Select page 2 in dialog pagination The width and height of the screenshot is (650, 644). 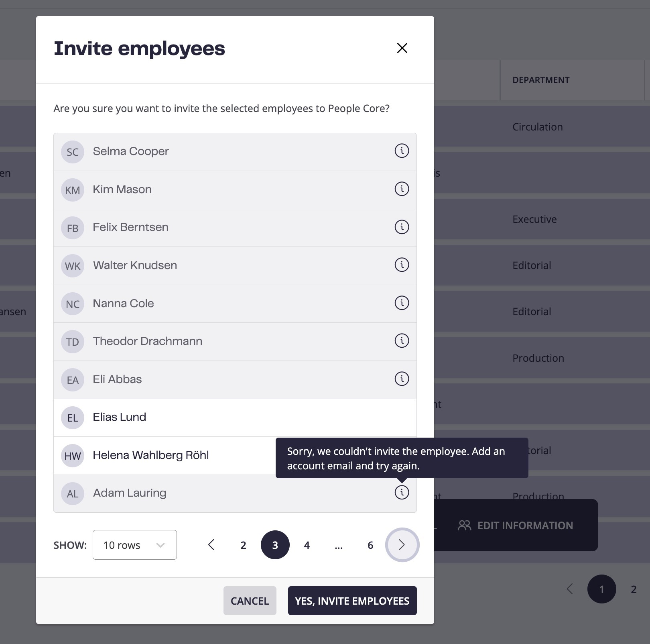243,545
